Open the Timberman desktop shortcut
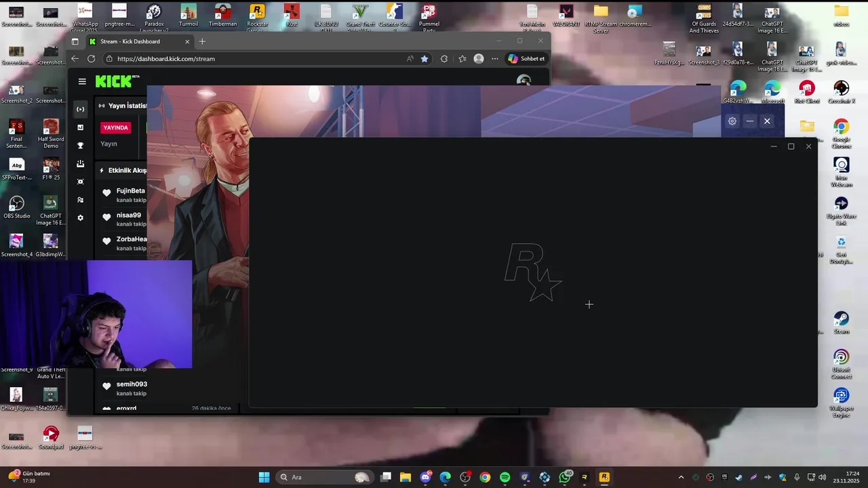Image resolution: width=868 pixels, height=488 pixels. coord(223,16)
